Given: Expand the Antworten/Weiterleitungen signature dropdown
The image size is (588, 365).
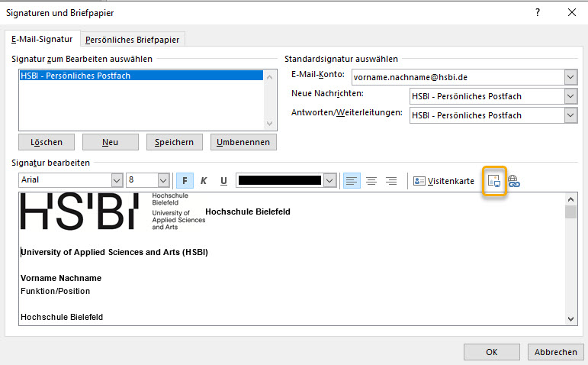Looking at the screenshot, I should pyautogui.click(x=570, y=115).
